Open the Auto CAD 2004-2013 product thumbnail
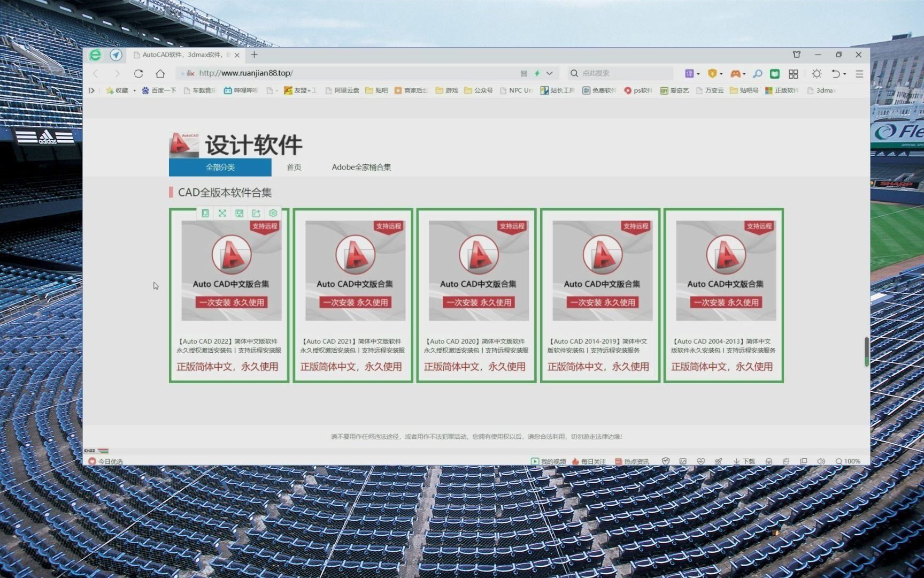Viewport: 924px width, 578px height. click(726, 271)
